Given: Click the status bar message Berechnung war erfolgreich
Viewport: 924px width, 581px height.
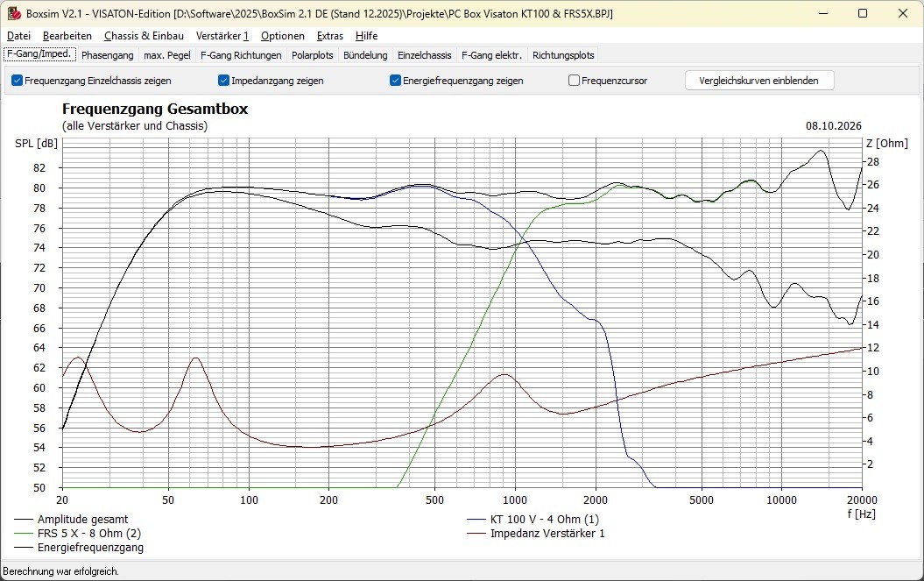Looking at the screenshot, I should coord(60,571).
